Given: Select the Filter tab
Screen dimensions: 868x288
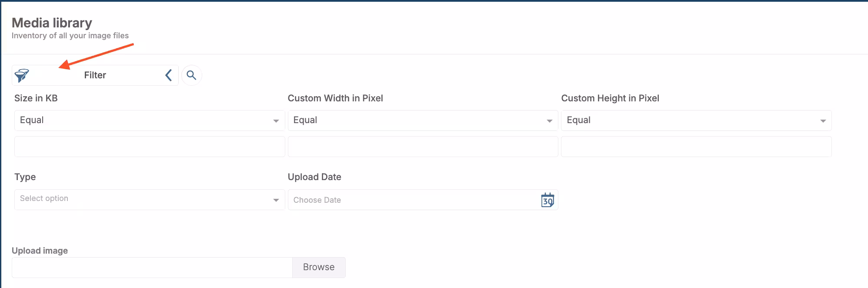Looking at the screenshot, I should click(95, 75).
